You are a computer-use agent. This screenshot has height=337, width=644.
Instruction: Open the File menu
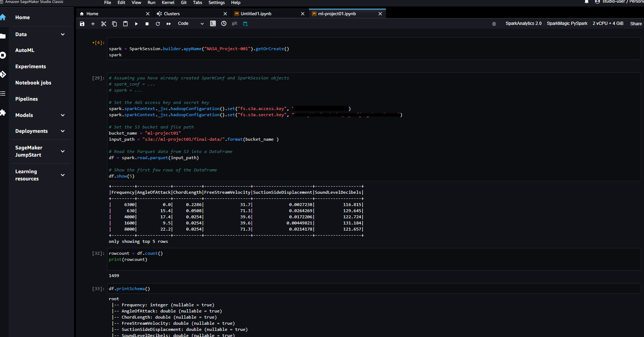point(108,3)
